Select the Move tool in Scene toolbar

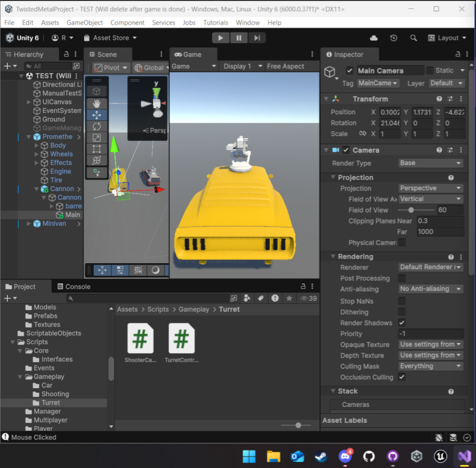(x=97, y=115)
